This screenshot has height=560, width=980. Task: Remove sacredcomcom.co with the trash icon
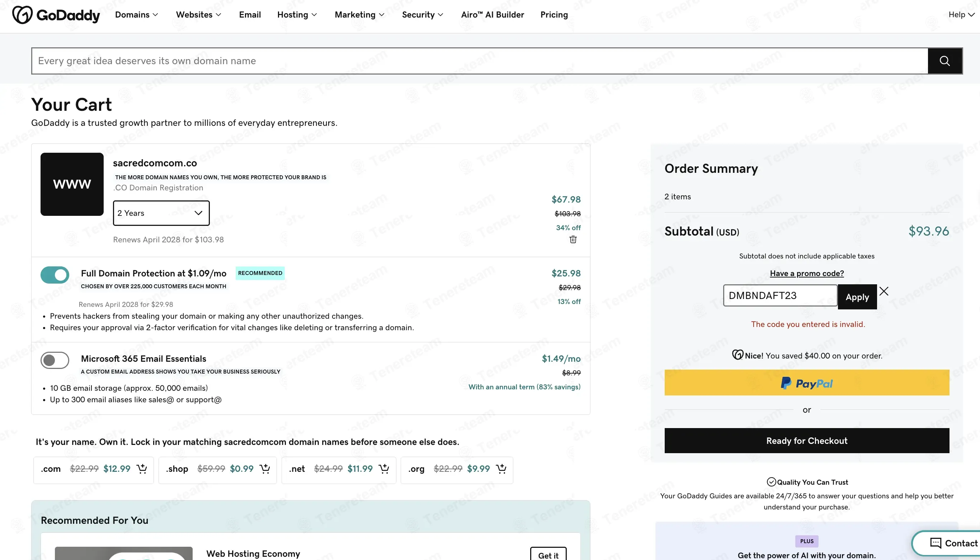pos(573,239)
